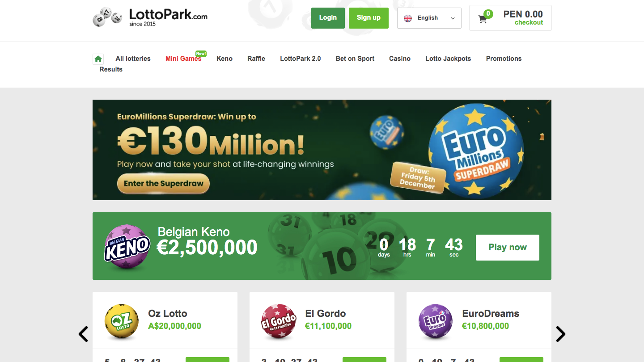Show previous lotteries with left arrow
The image size is (644, 362).
[83, 334]
